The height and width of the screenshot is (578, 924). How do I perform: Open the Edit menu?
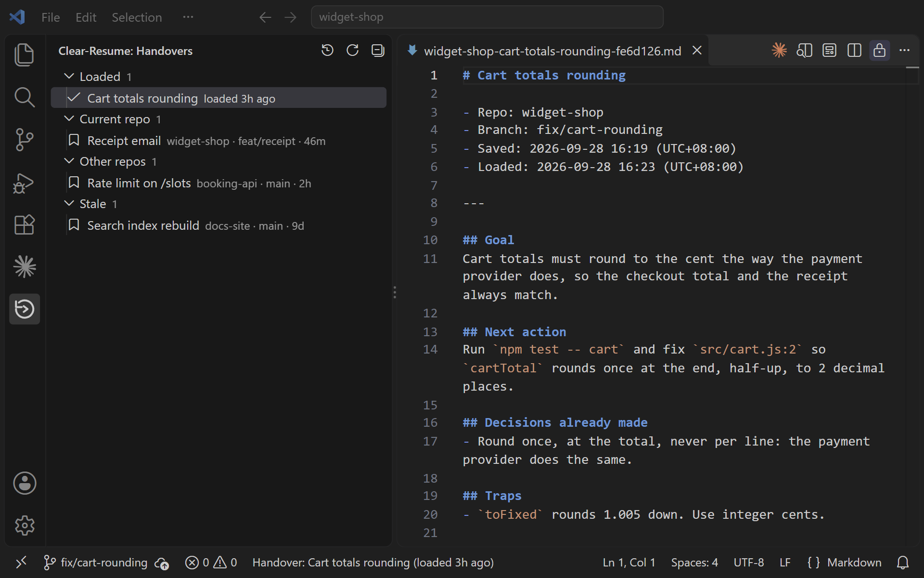[86, 17]
